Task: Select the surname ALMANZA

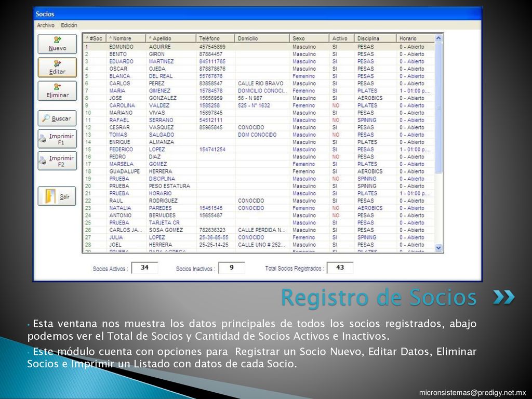Action: pyautogui.click(x=162, y=142)
